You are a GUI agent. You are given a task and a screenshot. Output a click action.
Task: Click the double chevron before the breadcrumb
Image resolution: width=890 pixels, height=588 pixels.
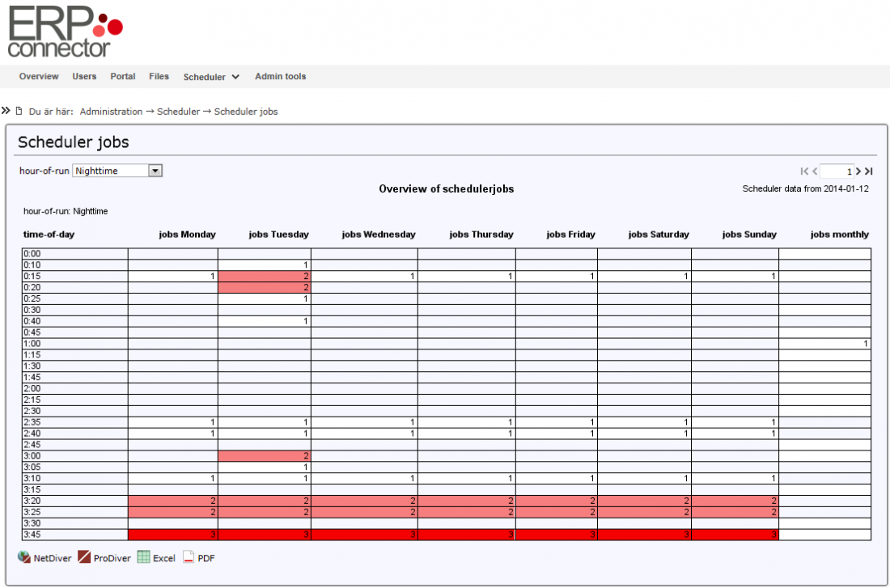coord(6,111)
